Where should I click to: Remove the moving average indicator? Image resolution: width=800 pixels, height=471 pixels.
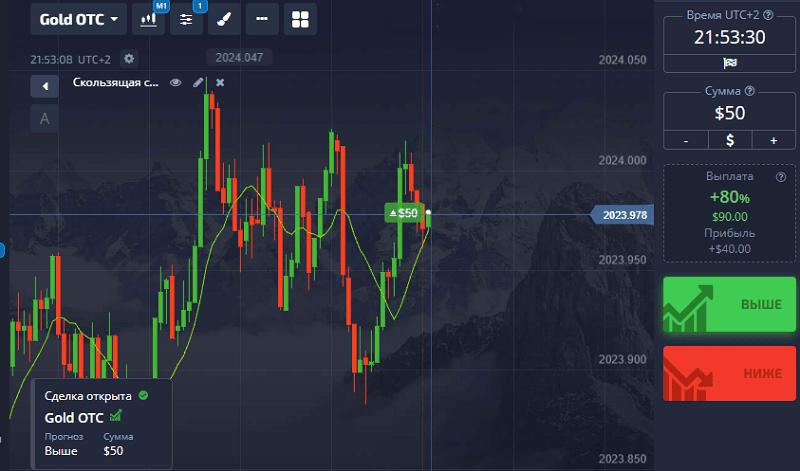(x=220, y=83)
